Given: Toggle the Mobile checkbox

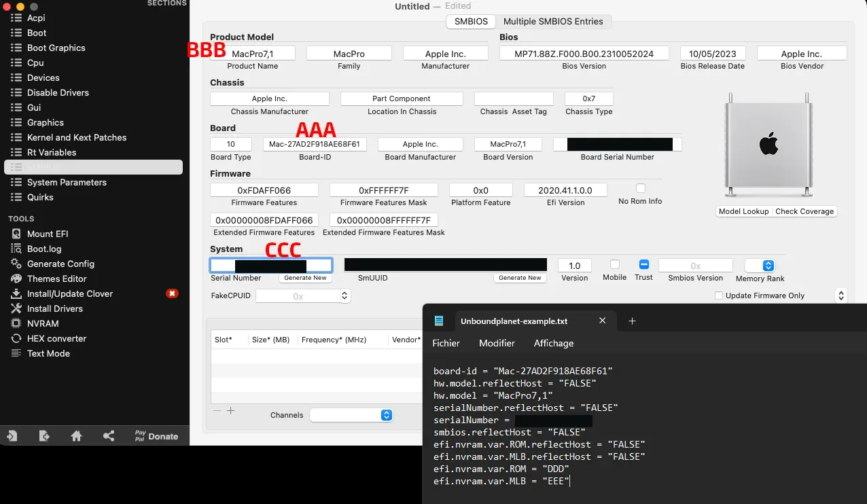Looking at the screenshot, I should coord(614,264).
